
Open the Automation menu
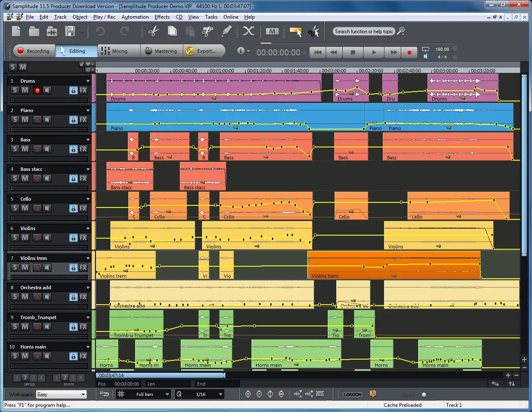[x=135, y=17]
